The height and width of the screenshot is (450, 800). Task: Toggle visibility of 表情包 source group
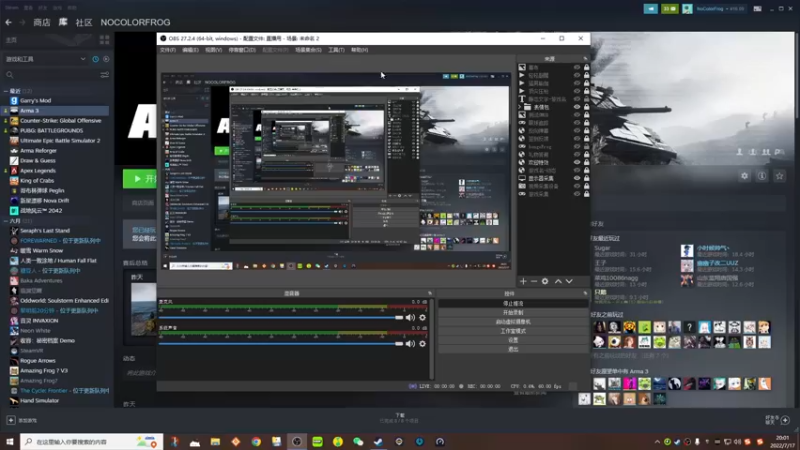(577, 107)
